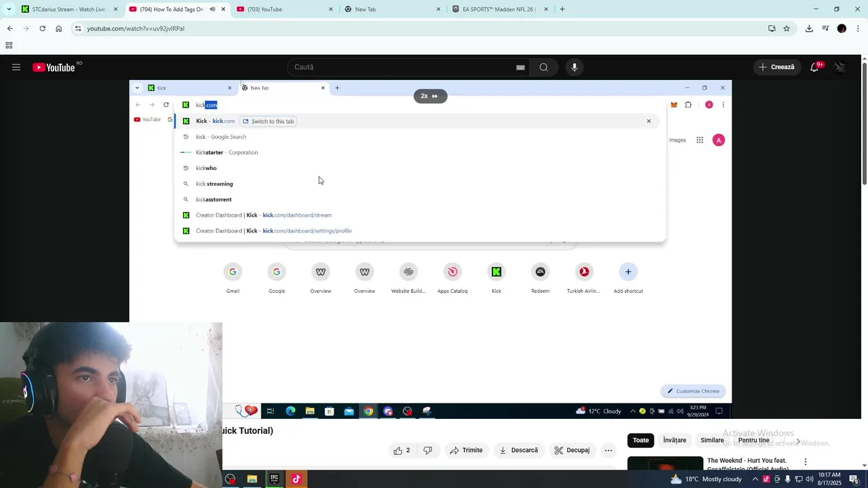Open Google apps grid on the New Tab page

coord(700,140)
